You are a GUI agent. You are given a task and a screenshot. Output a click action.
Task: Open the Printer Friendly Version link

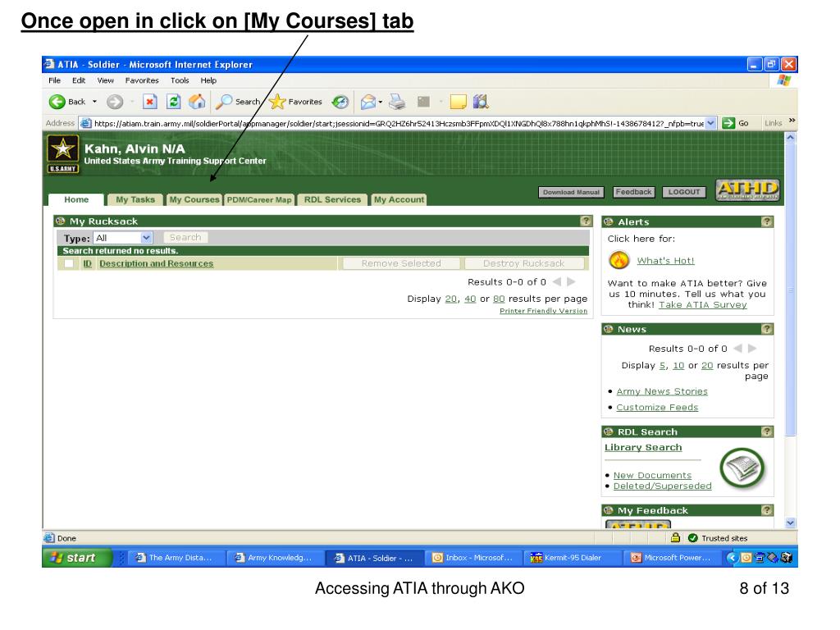(x=543, y=311)
